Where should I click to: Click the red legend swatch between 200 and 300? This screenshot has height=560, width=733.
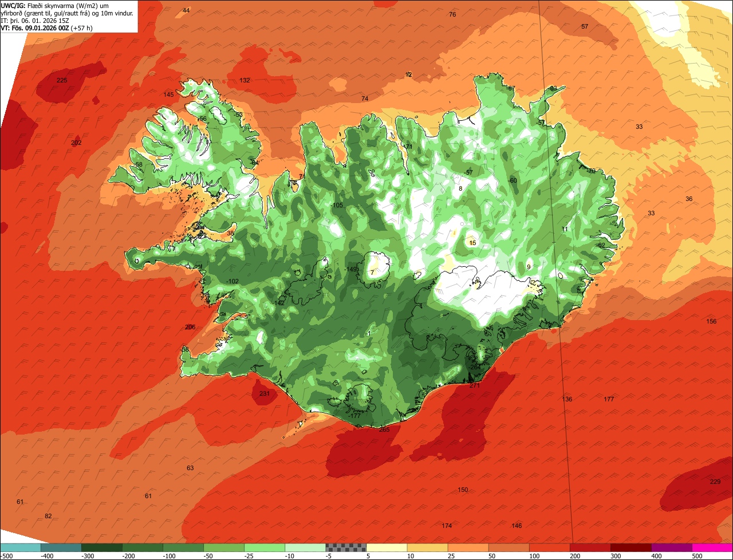(x=590, y=547)
